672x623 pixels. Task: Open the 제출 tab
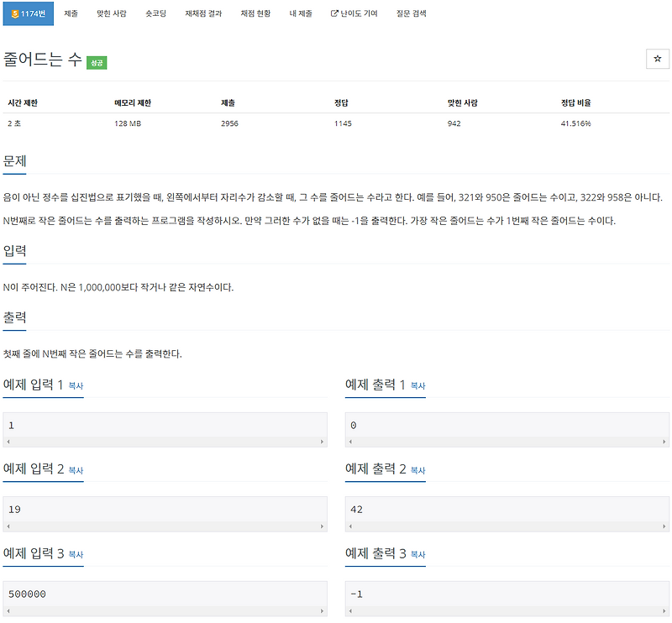71,13
